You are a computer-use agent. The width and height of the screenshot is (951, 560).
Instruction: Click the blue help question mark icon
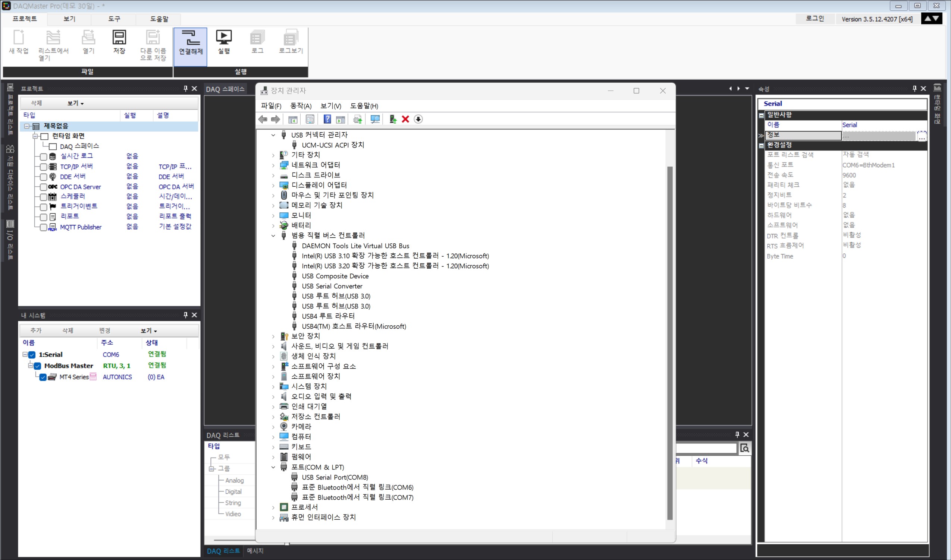(x=327, y=119)
